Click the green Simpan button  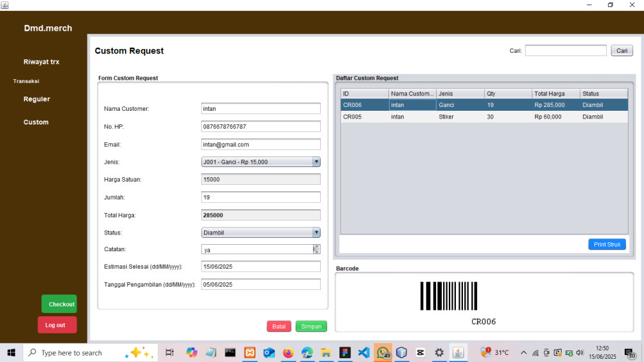[x=311, y=327]
